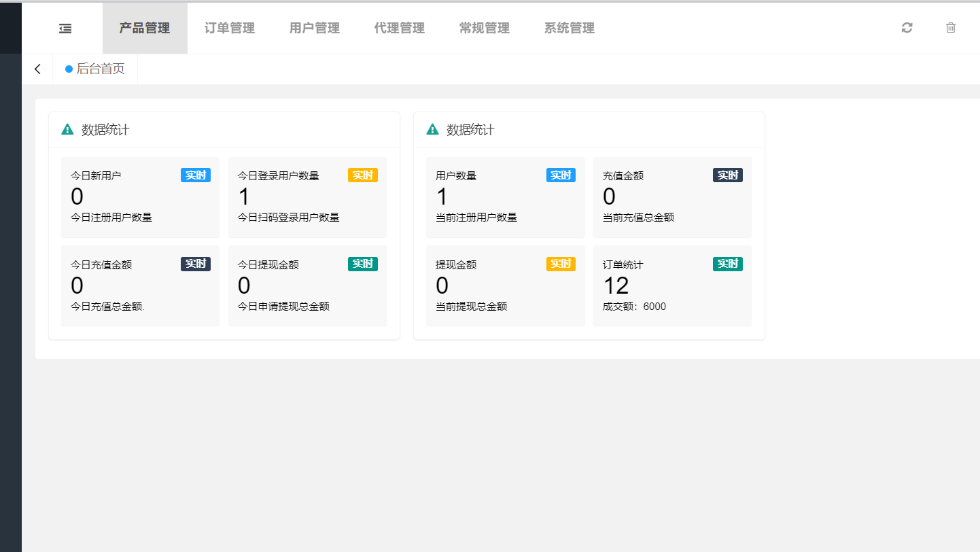Select 代理管理 in the top navigation

[x=400, y=28]
